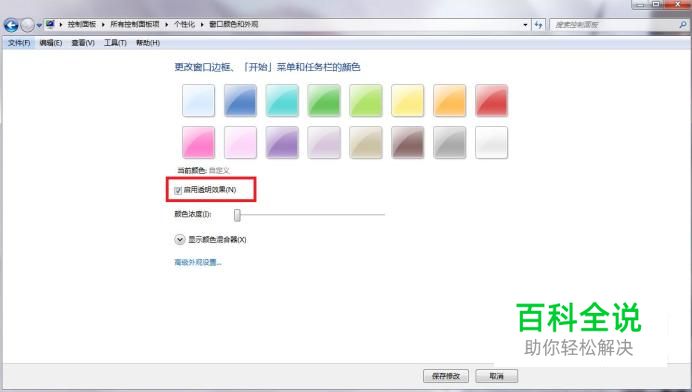Screen dimensions: 692x392
Task: Go back with the blue arrow button
Action: (x=11, y=25)
